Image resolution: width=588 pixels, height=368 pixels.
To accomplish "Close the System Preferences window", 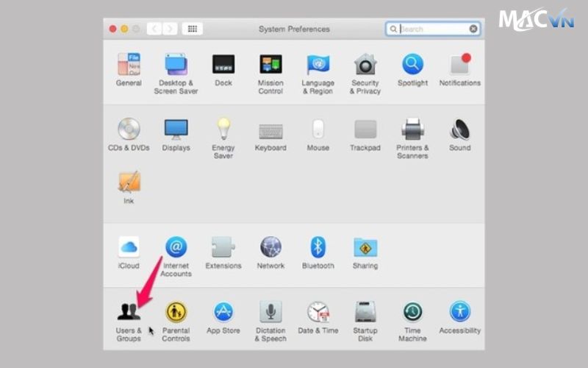I will coord(112,29).
